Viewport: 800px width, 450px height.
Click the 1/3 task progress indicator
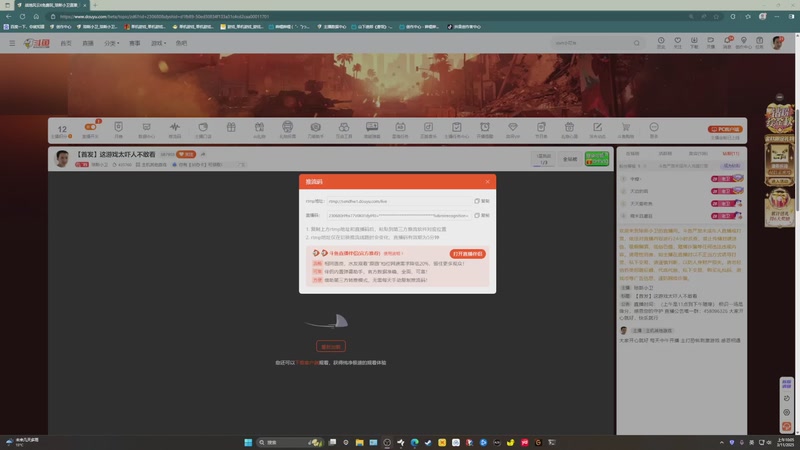(544, 159)
